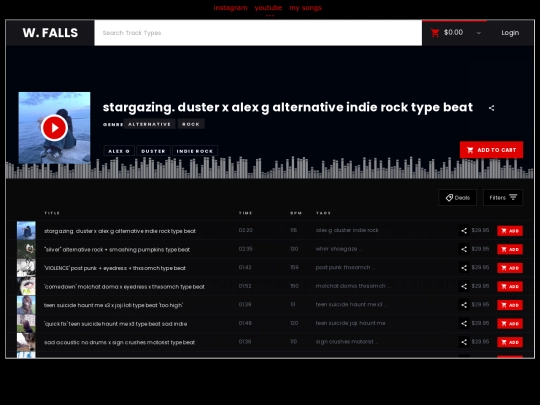Screen dimensions: 540x405
Task: Click the 'quick fix' track thumbnail
Action: click(x=26, y=324)
